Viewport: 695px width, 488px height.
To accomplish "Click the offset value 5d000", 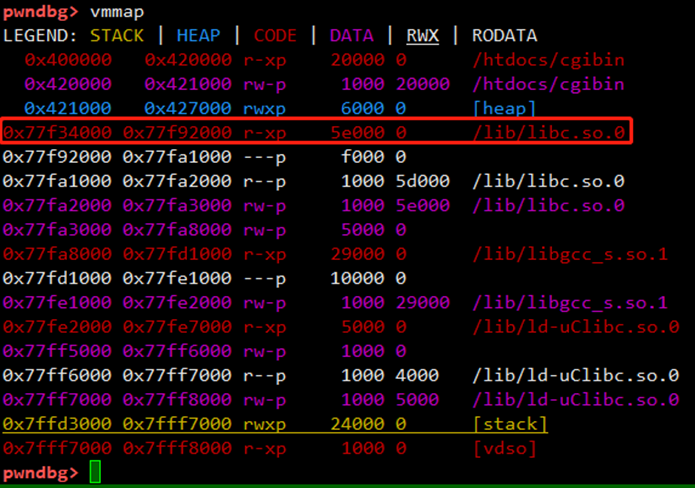I will pyautogui.click(x=423, y=181).
